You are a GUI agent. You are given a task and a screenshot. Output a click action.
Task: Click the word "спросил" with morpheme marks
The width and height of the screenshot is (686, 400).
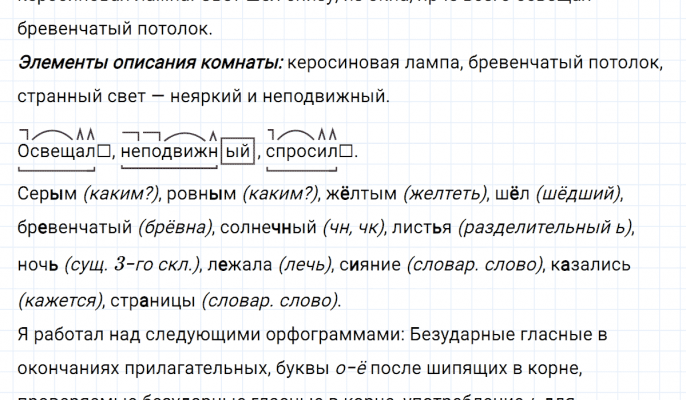coord(303,153)
